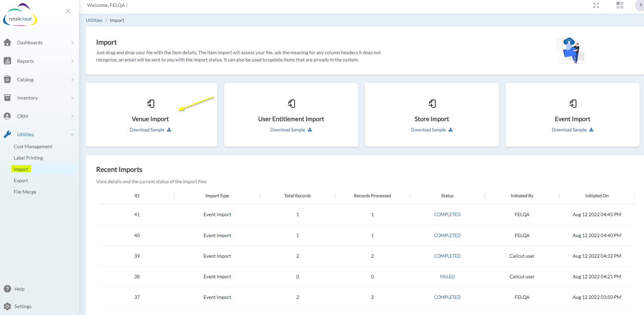Click Event Import type in row 38

click(217, 277)
